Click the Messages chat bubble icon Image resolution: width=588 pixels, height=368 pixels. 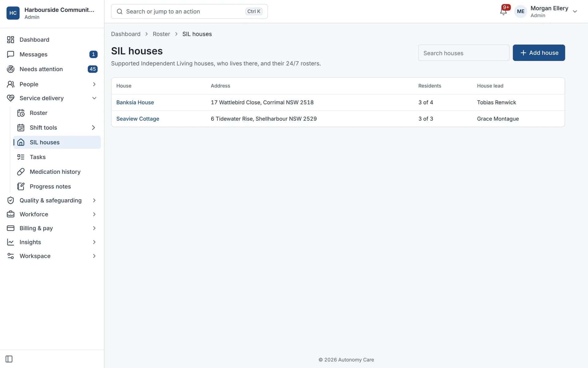(11, 54)
